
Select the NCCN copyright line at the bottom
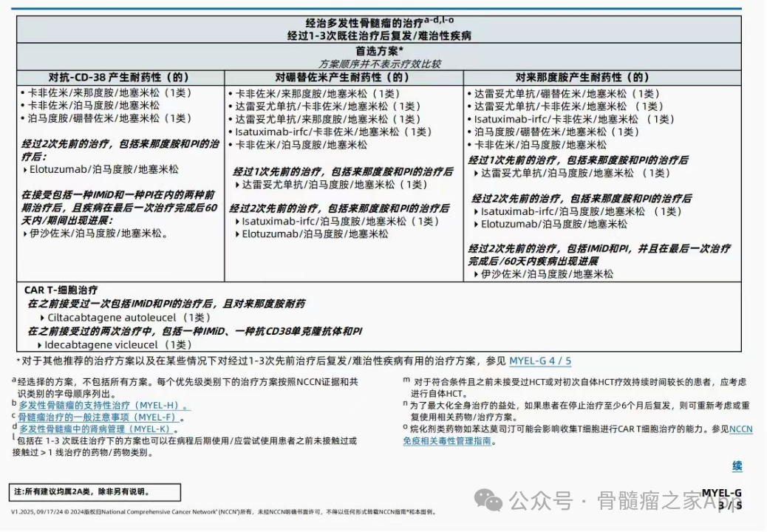click(223, 512)
